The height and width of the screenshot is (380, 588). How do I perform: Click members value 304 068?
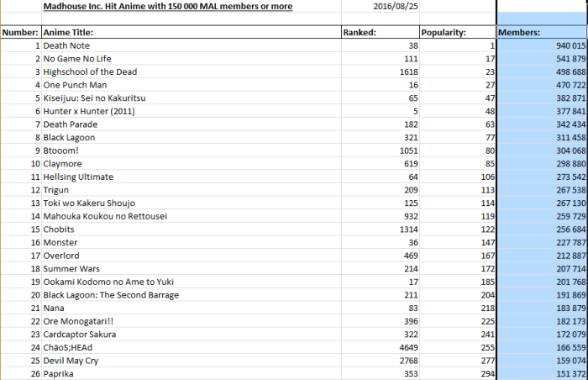(543, 150)
